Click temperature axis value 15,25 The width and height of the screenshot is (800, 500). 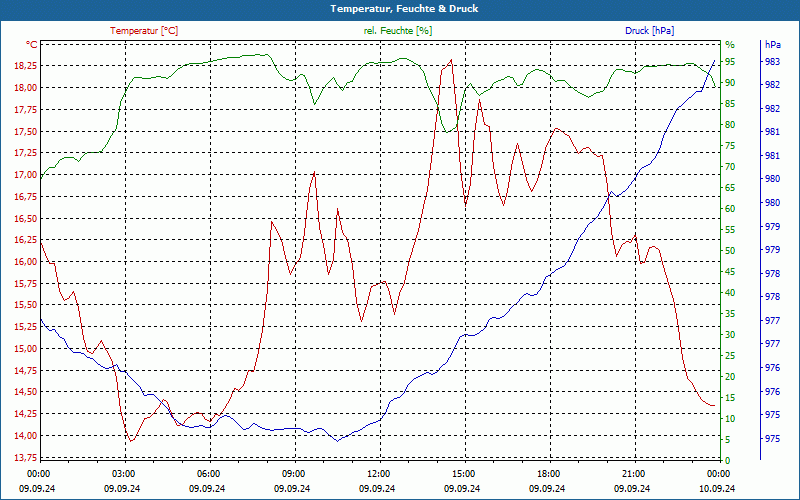click(x=26, y=327)
